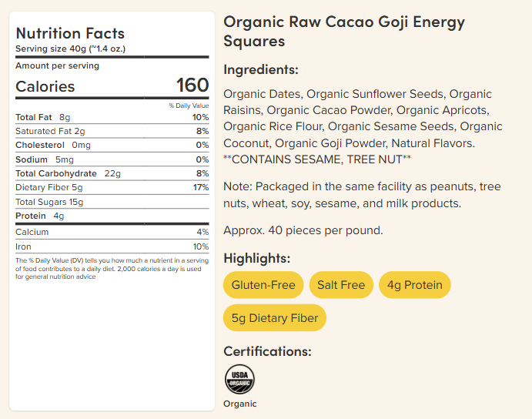Click the USDA Organic certification badge
Screen dimensions: 532x419
pyautogui.click(x=239, y=379)
